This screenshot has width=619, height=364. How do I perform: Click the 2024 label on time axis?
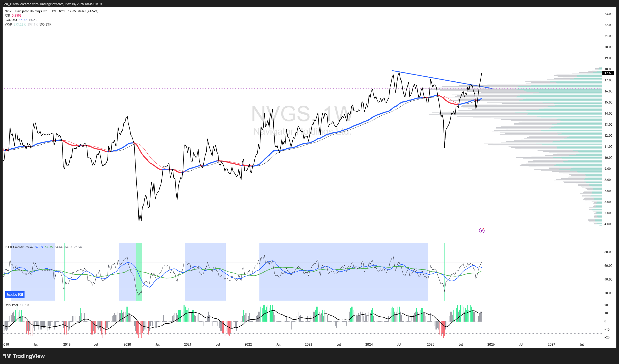tap(369, 345)
